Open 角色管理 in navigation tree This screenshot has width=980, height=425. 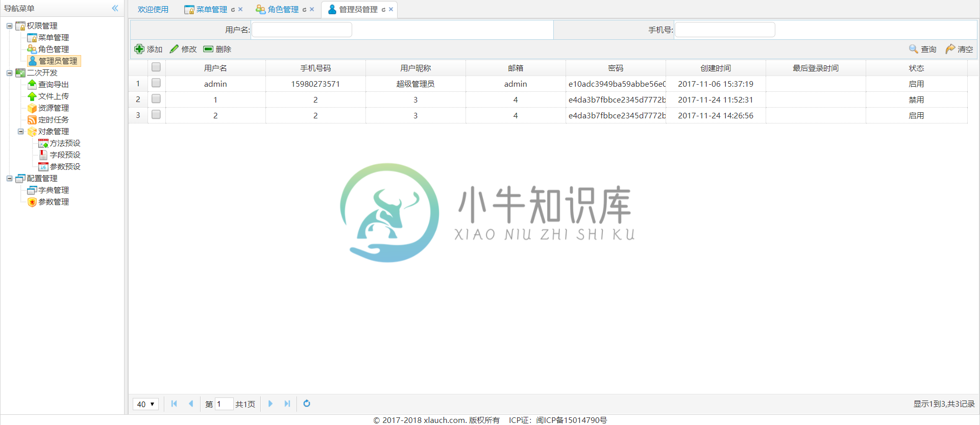(53, 49)
